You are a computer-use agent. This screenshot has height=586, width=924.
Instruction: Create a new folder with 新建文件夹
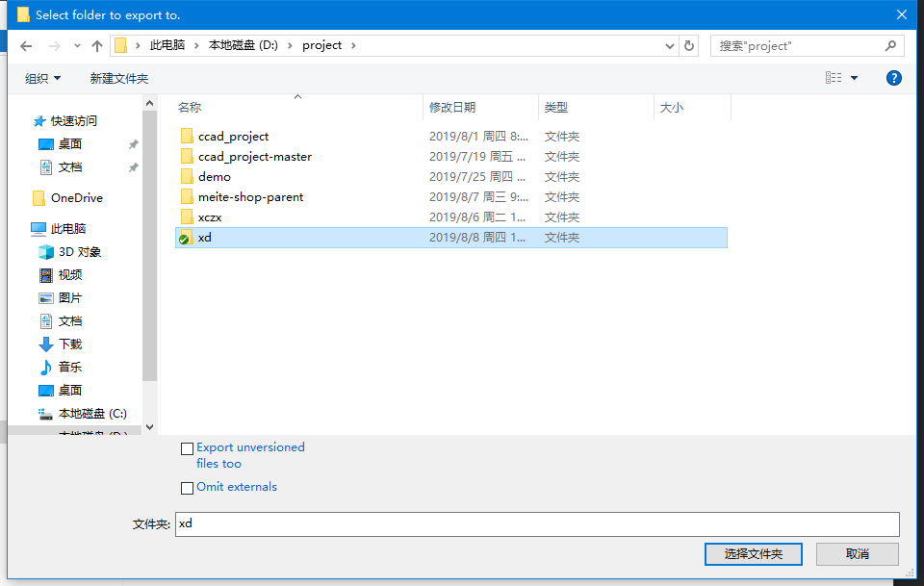click(x=119, y=78)
